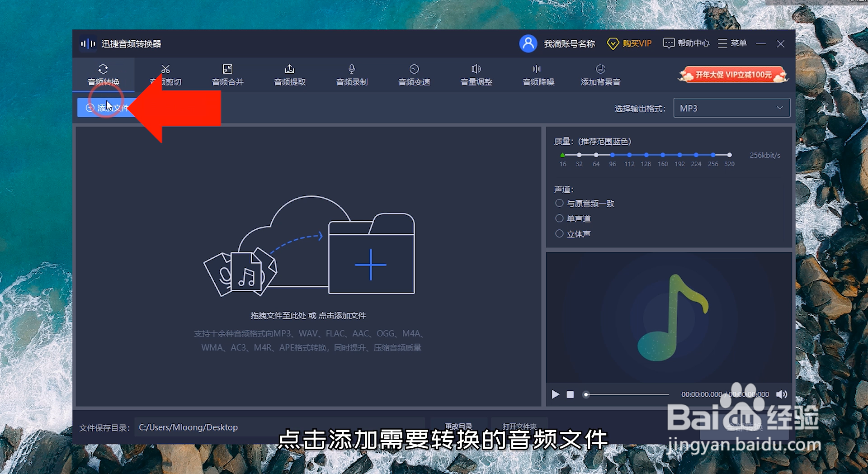The image size is (868, 474).
Task: Click the save path field C:/Users/Mloong/Desktop
Action: pyautogui.click(x=279, y=427)
